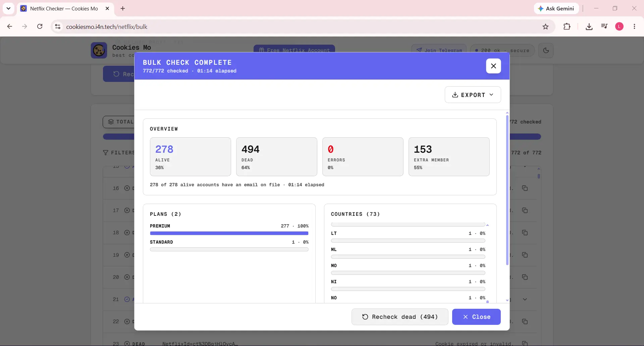Close the bulk check dialog with the X icon

[x=493, y=66]
